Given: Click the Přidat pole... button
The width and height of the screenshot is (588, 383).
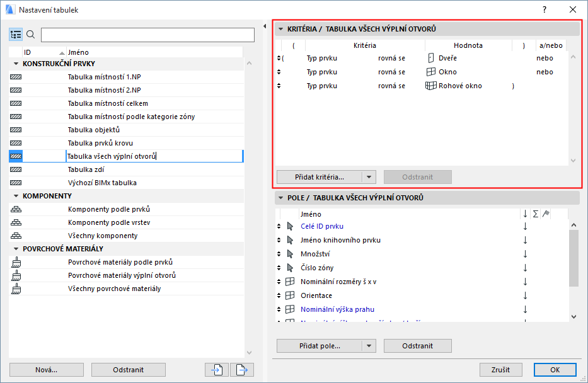Looking at the screenshot, I should (x=320, y=346).
